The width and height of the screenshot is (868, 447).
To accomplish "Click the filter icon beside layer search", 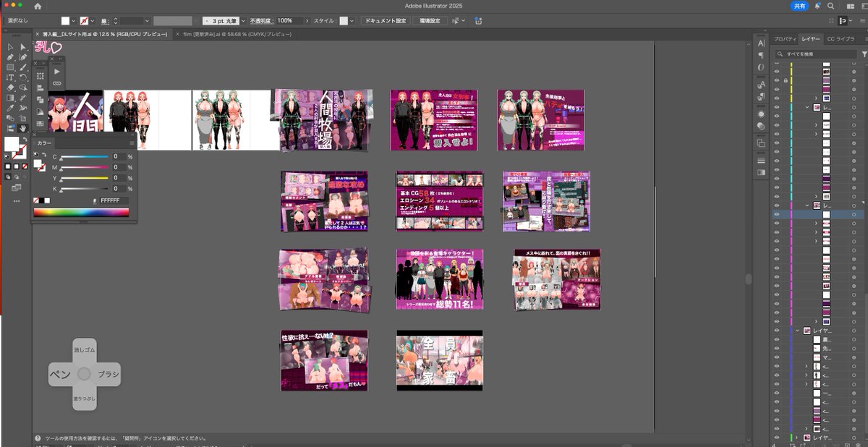I will (864, 54).
